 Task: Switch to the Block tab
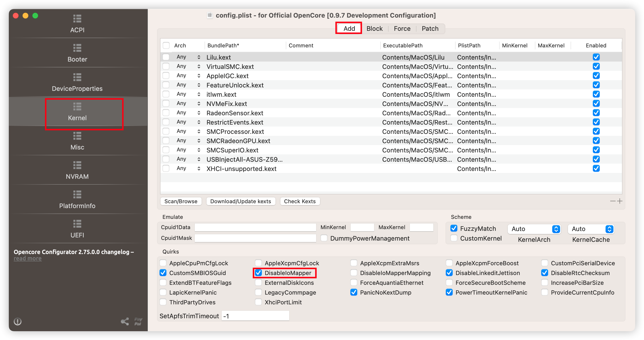[x=374, y=29]
